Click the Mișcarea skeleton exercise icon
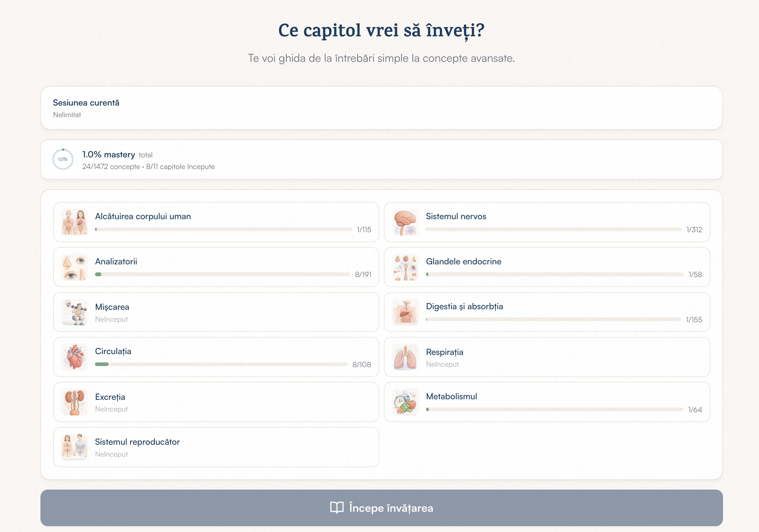Screen dimensions: 759x532 [75, 312]
